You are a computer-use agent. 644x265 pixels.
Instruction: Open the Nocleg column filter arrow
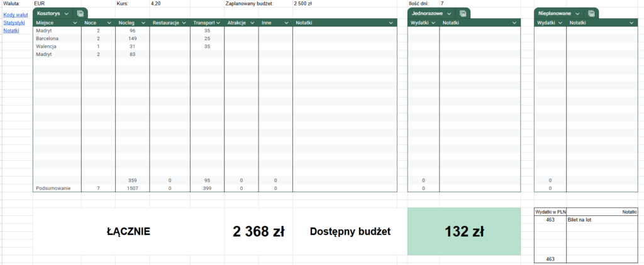pos(143,23)
